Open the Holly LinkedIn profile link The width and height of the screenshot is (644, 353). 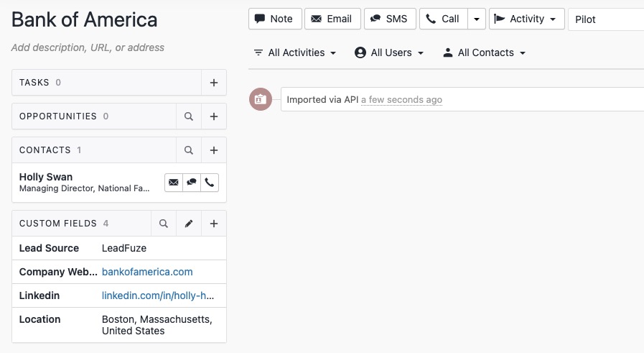pyautogui.click(x=158, y=295)
